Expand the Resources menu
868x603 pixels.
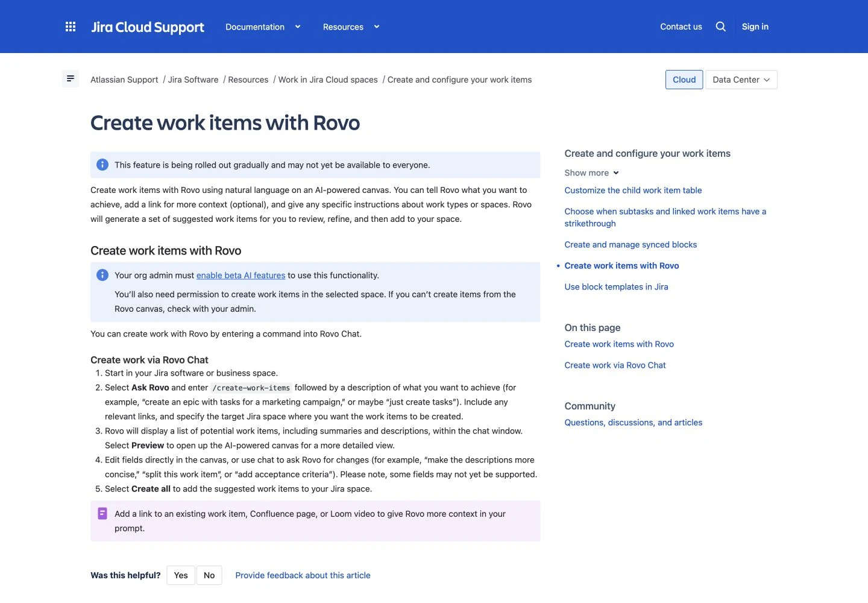pos(343,27)
